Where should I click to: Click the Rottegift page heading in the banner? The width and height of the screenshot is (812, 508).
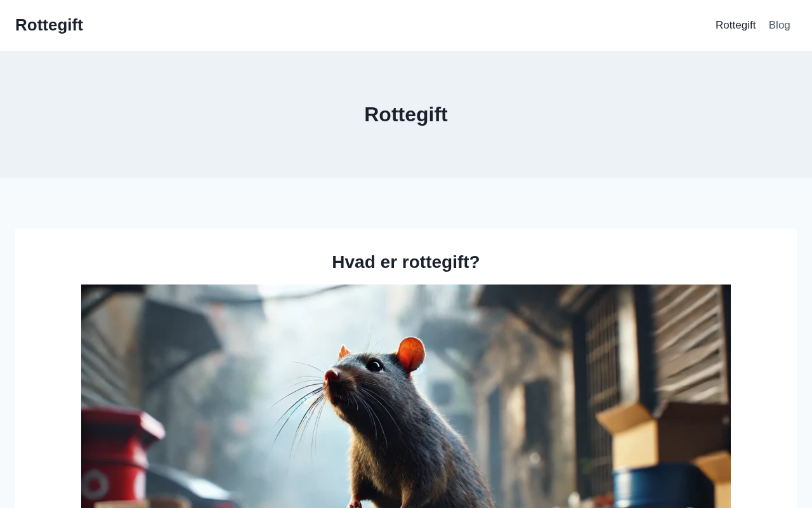[406, 114]
